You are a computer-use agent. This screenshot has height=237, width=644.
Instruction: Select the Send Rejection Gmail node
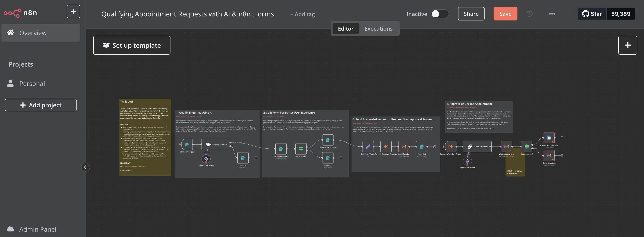tap(549, 156)
